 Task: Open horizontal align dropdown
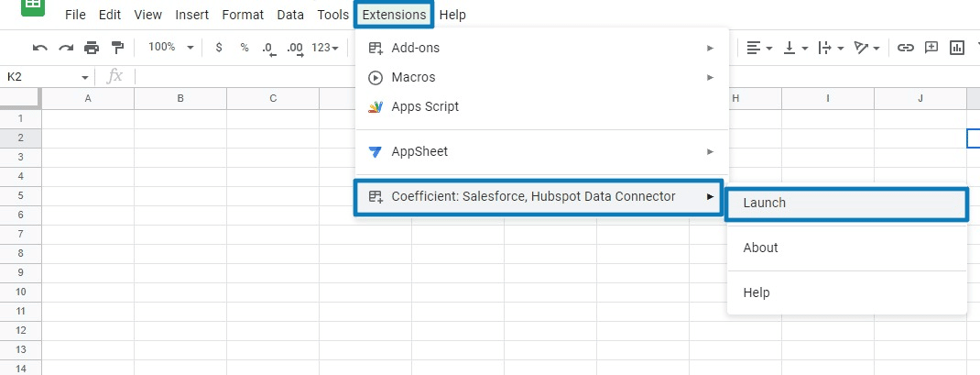[x=759, y=48]
